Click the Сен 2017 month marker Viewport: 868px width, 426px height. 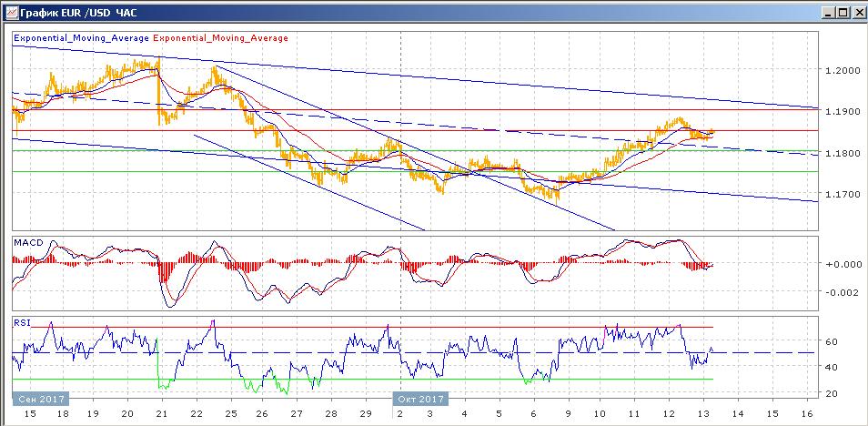(x=40, y=399)
